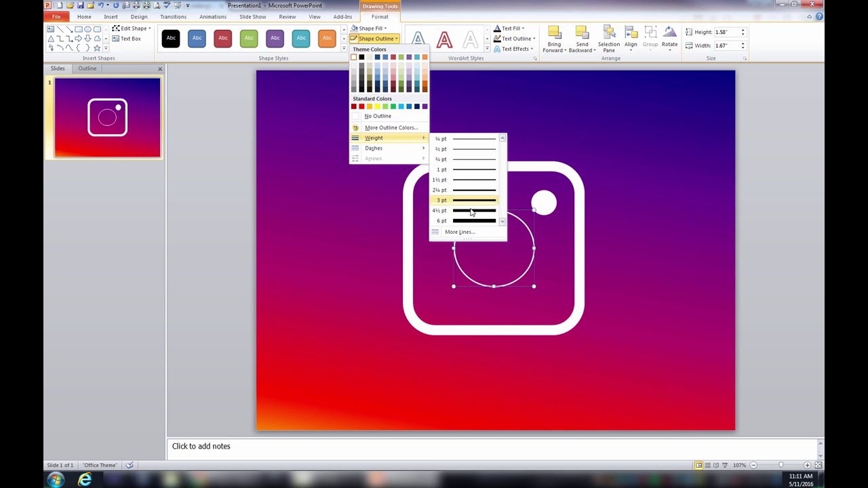Switch to the Home ribbon tab
Image resolution: width=868 pixels, height=488 pixels.
point(84,17)
